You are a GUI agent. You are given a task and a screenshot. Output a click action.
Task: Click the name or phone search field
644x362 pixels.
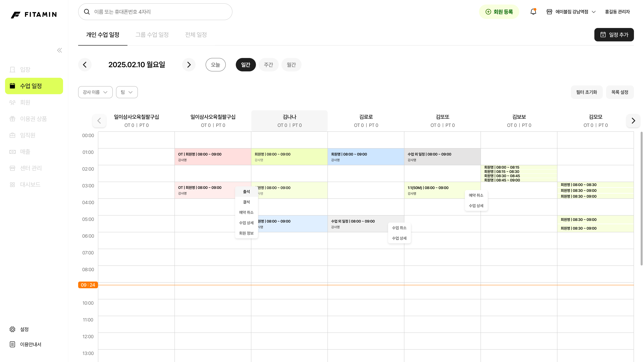click(160, 12)
